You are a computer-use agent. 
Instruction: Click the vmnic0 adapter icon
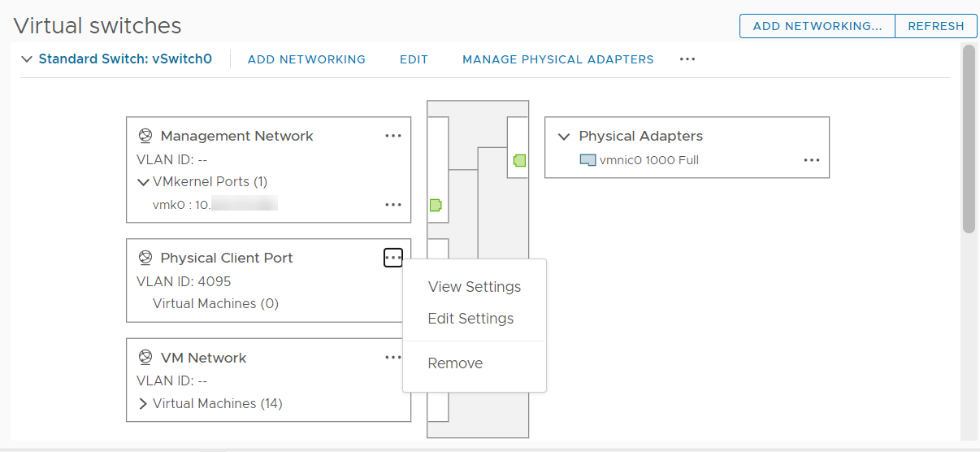(x=588, y=160)
